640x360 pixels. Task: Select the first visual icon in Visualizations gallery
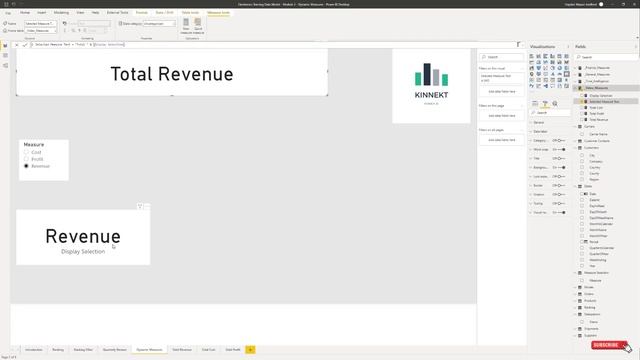[531, 56]
